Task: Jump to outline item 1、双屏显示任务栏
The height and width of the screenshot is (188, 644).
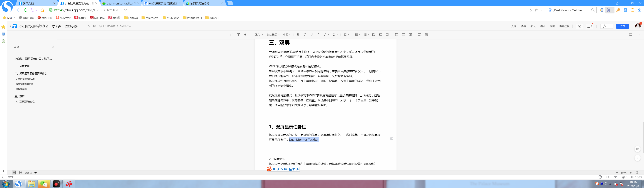Action: click(25, 102)
